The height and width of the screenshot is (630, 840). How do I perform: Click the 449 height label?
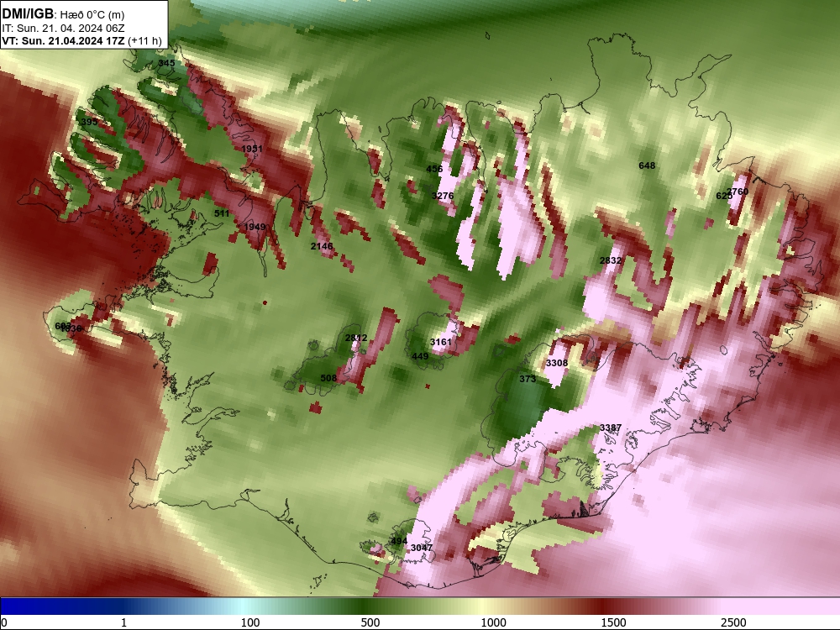click(x=420, y=356)
